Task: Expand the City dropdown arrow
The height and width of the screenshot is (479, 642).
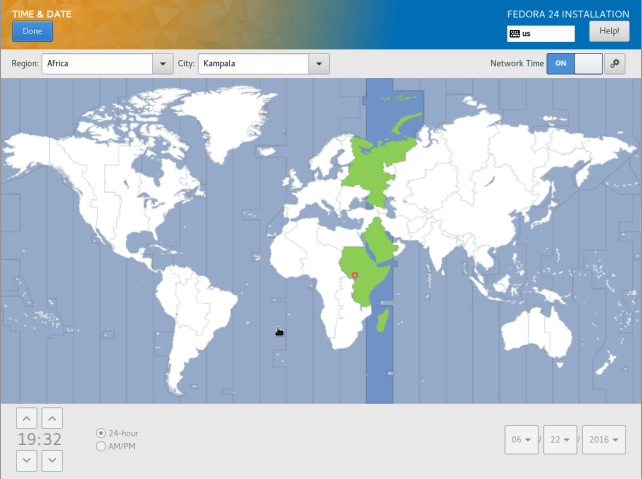Action: point(319,63)
